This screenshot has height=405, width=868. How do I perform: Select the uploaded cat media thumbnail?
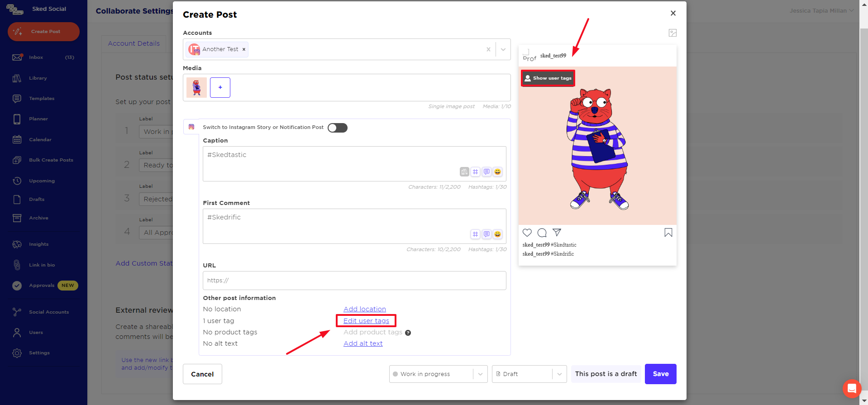196,87
